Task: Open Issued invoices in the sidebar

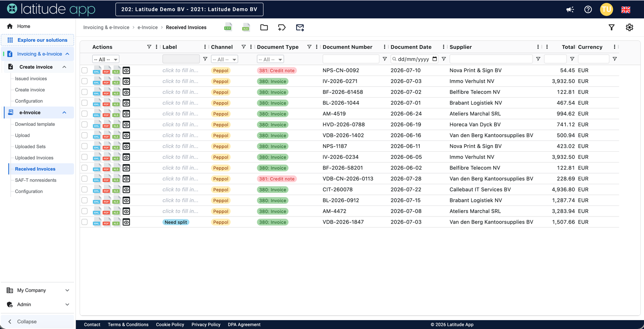Action: coord(31,79)
